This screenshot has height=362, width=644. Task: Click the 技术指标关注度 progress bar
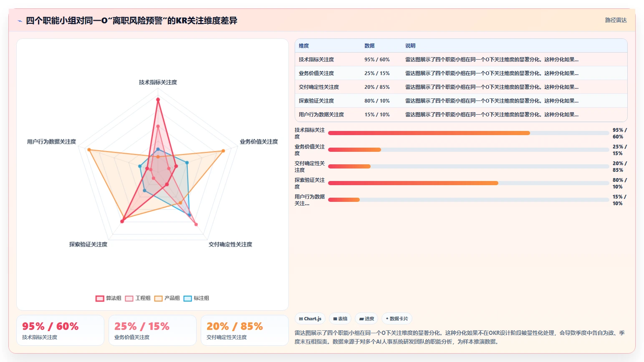pyautogui.click(x=469, y=133)
